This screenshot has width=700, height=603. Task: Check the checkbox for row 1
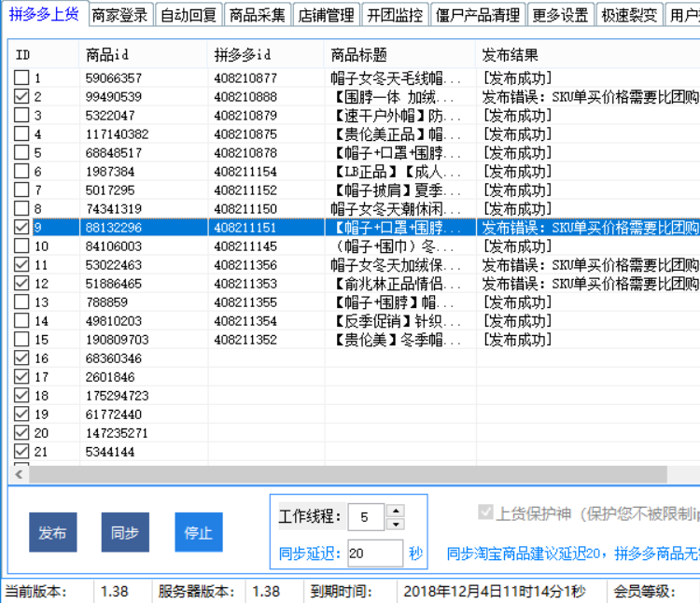point(21,77)
